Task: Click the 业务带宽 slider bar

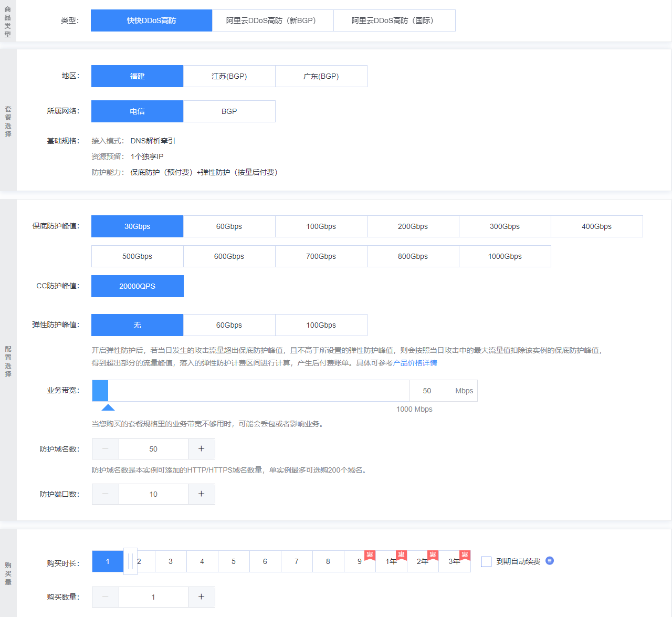Action: click(x=250, y=391)
